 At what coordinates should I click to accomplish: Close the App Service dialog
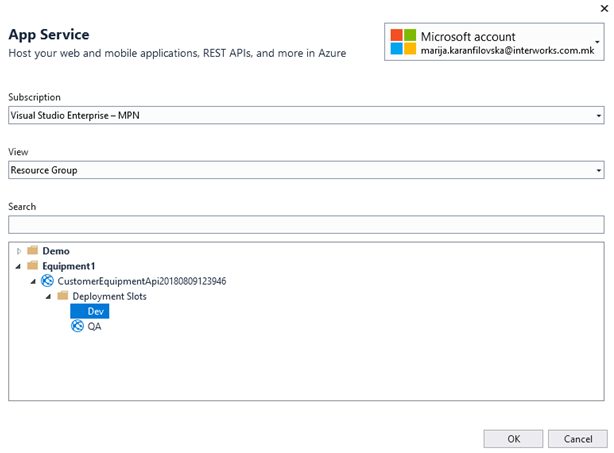604,8
